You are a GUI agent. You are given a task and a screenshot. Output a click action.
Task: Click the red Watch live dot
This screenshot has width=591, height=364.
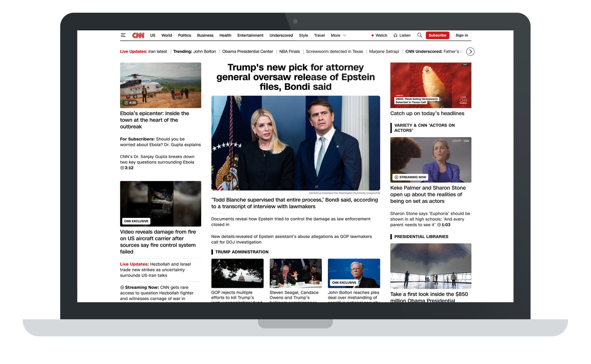(372, 35)
